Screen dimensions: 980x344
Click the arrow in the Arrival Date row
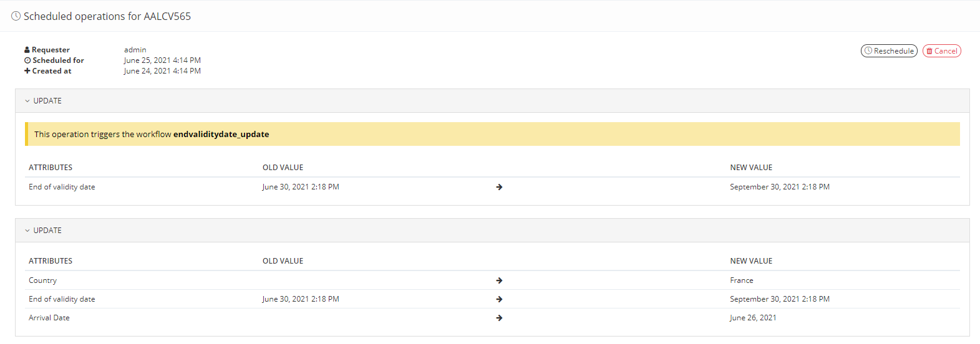(499, 318)
